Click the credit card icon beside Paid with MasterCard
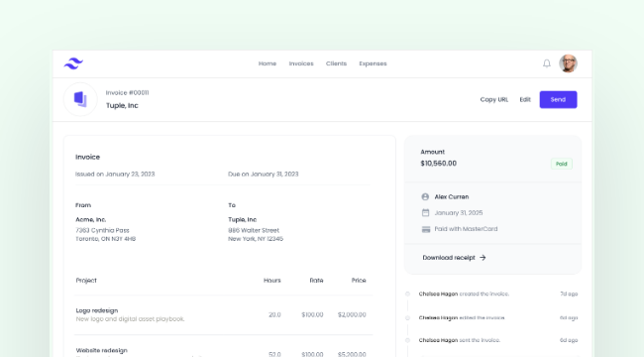644x357 pixels. (x=426, y=229)
